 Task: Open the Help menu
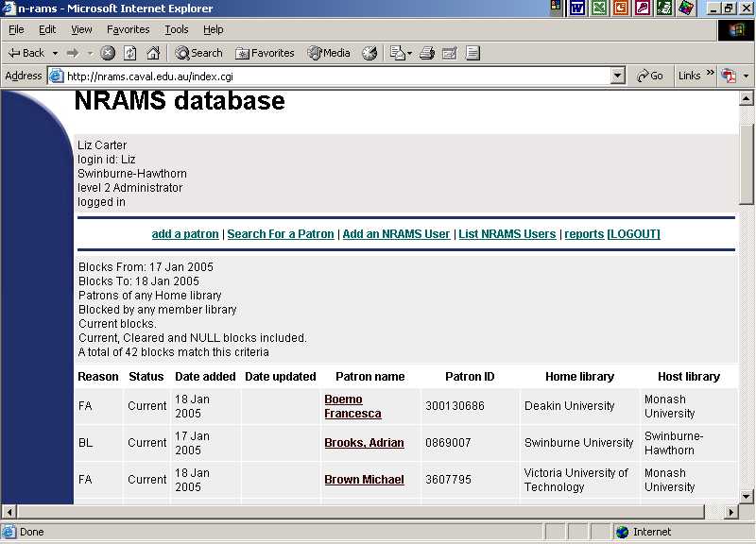point(214,30)
